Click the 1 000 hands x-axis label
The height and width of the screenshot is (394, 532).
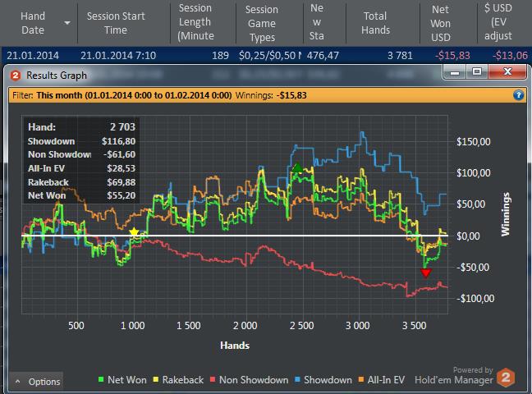point(133,326)
